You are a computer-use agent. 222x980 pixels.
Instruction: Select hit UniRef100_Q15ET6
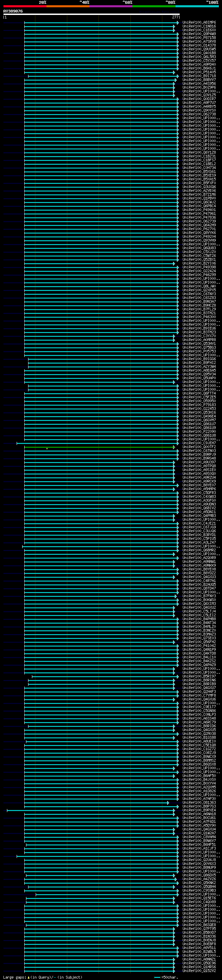pyautogui.click(x=199, y=898)
